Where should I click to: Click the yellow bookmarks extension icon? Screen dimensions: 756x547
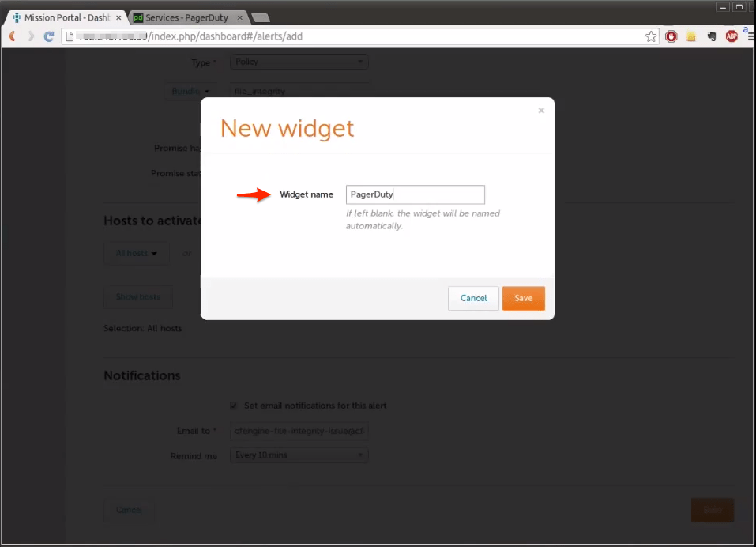point(690,36)
